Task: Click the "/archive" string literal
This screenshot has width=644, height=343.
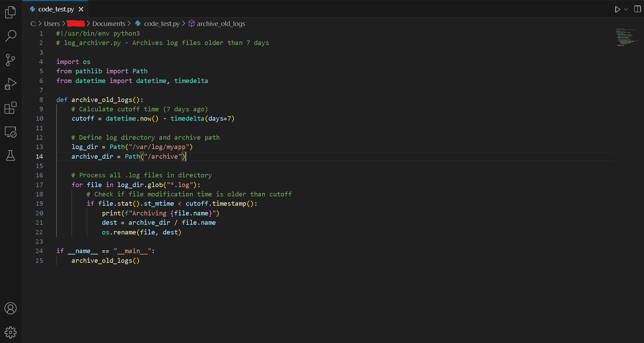Action: point(163,156)
